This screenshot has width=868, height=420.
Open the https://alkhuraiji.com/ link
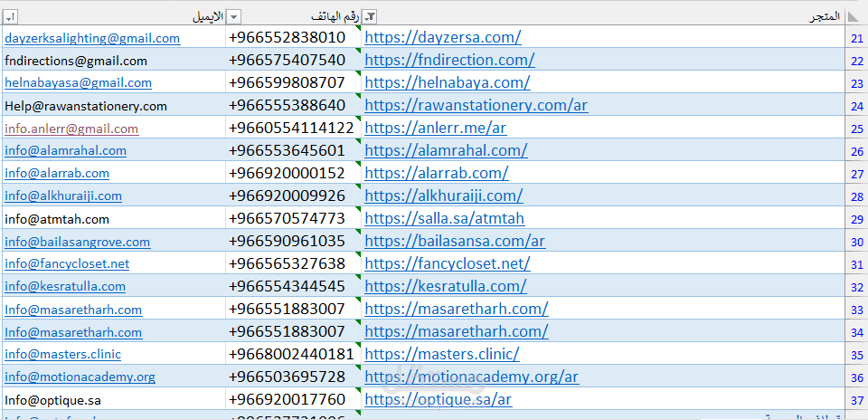(x=444, y=196)
